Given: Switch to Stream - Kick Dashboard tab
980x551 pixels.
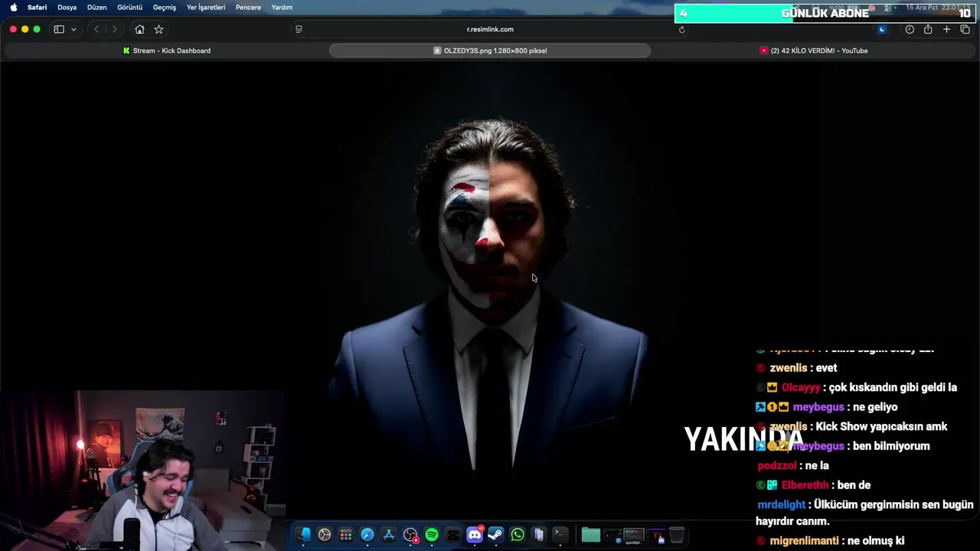Looking at the screenshot, I should [x=166, y=51].
